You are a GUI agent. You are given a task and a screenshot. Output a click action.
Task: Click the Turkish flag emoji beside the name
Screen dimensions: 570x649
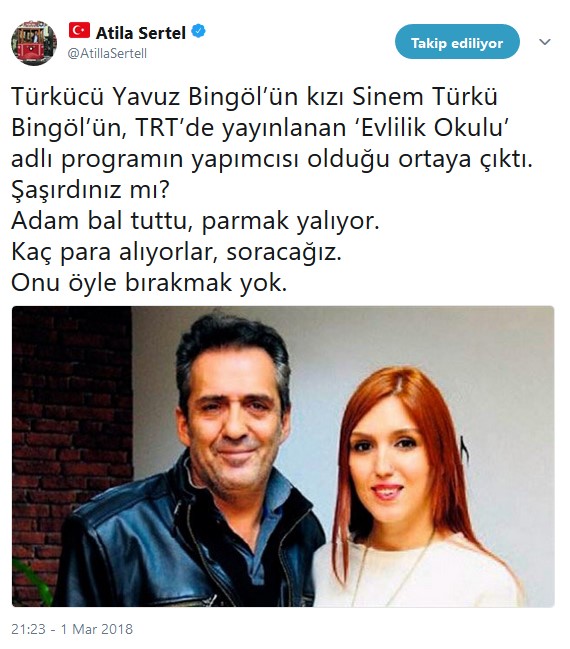[79, 31]
